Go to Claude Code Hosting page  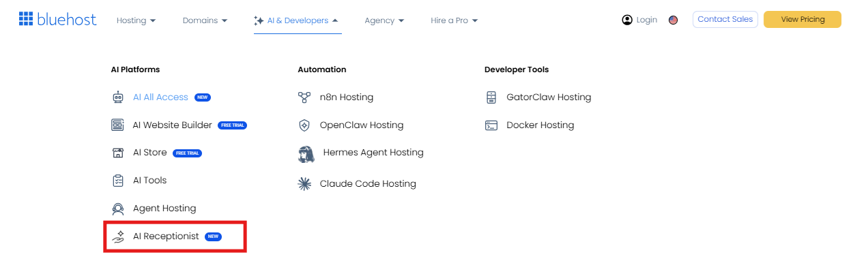click(368, 184)
